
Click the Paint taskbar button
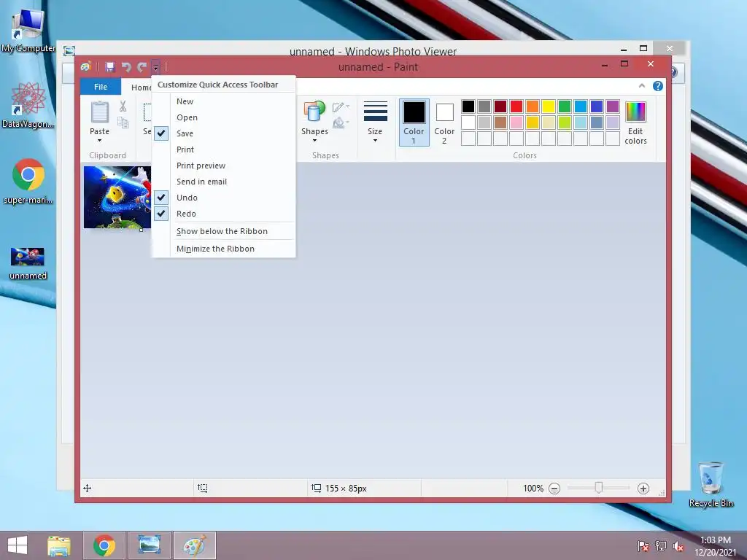point(194,545)
